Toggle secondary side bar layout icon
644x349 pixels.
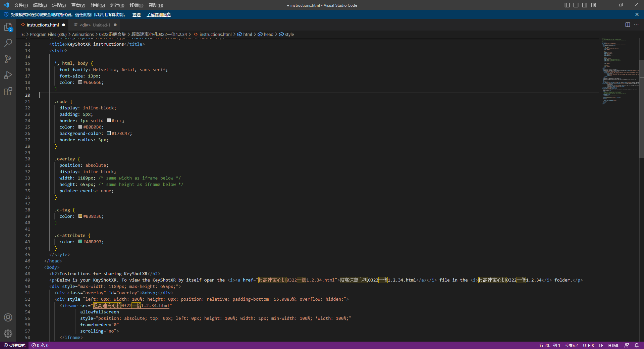[585, 5]
